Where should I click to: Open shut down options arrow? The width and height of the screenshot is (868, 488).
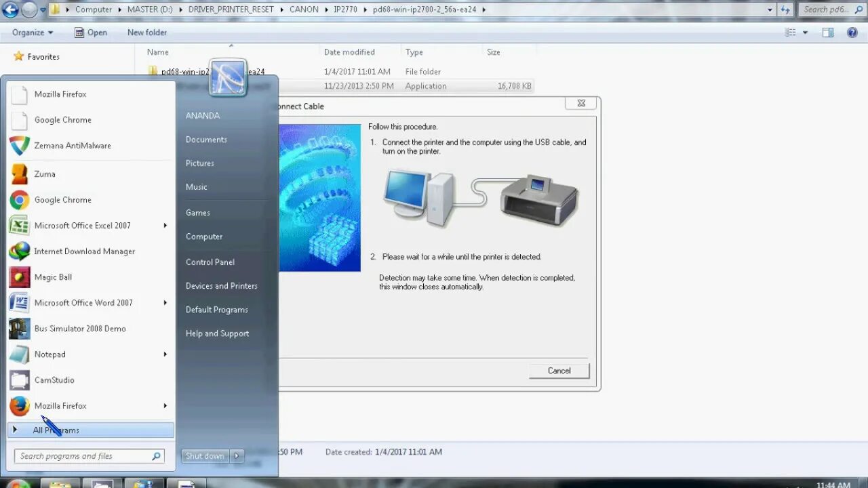237,456
